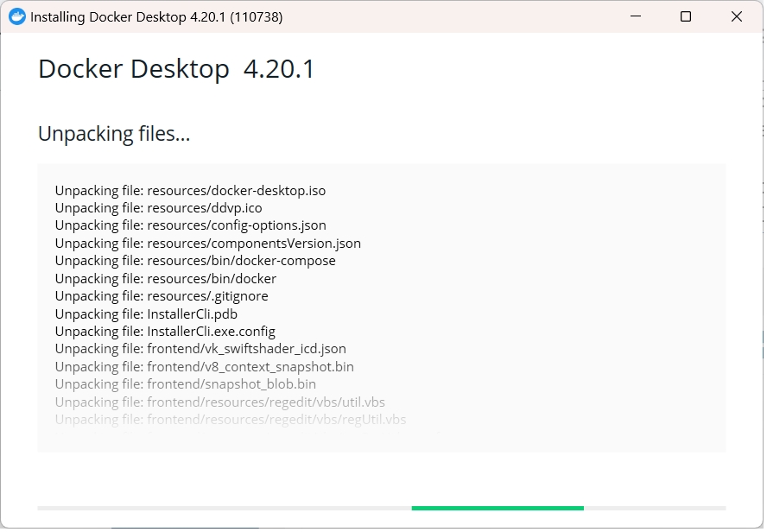Select the InstallerCli.pdb log entry

tap(146, 314)
